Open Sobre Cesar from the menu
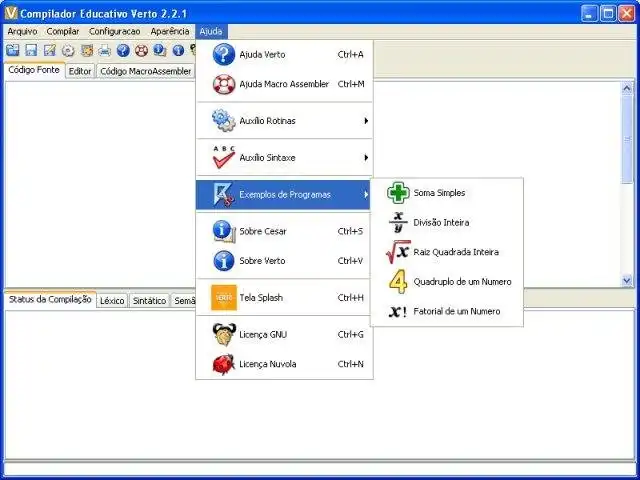The width and height of the screenshot is (640, 480). pyautogui.click(x=284, y=231)
